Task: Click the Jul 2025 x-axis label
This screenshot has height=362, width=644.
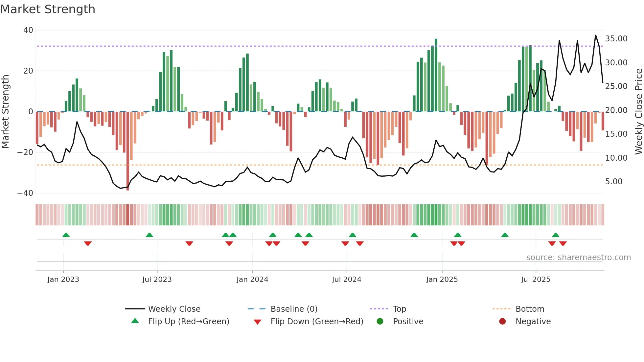Action: [536, 280]
